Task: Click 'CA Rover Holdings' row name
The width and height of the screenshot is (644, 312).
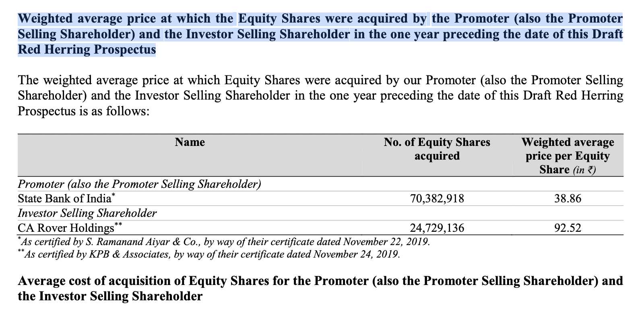Action: click(70, 228)
